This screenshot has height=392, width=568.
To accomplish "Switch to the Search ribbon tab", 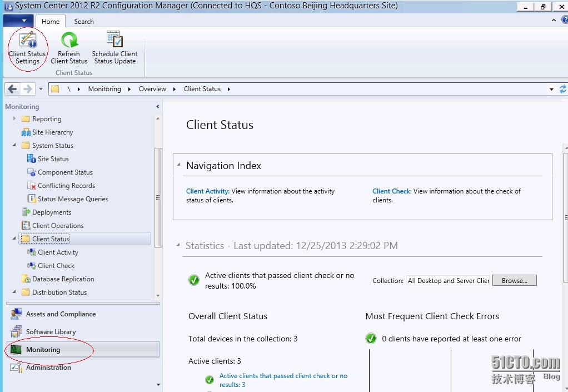I will (84, 21).
